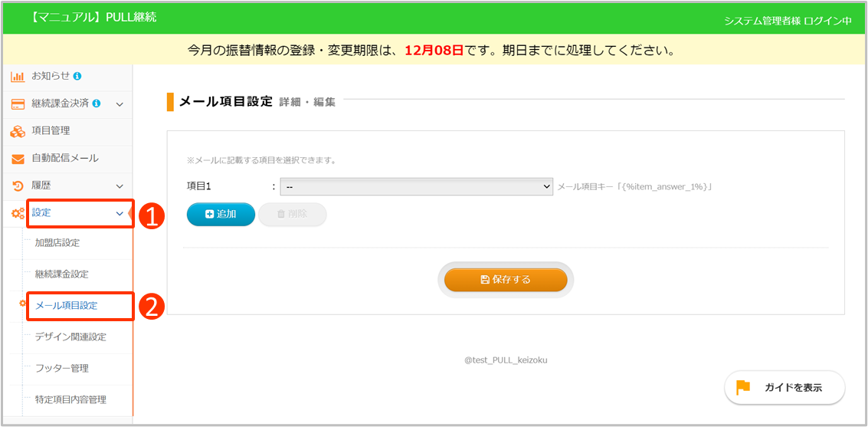Select メール項目設定 in the sidebar

point(67,306)
